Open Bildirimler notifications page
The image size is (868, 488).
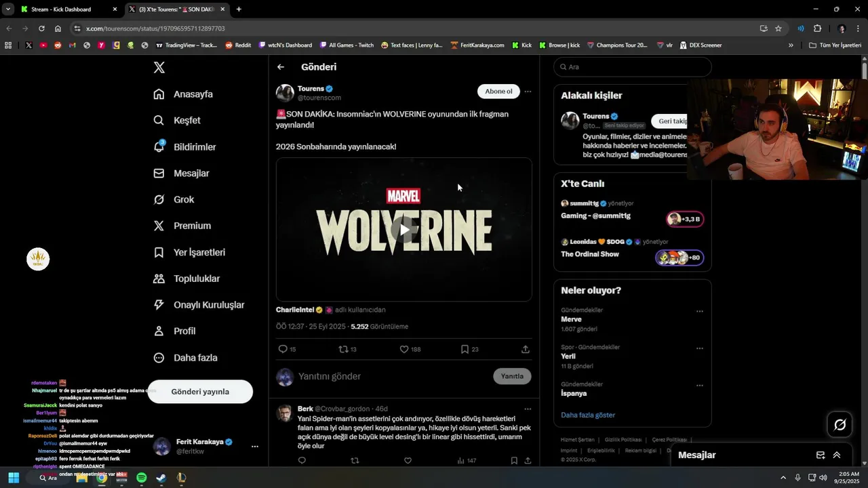185,147
